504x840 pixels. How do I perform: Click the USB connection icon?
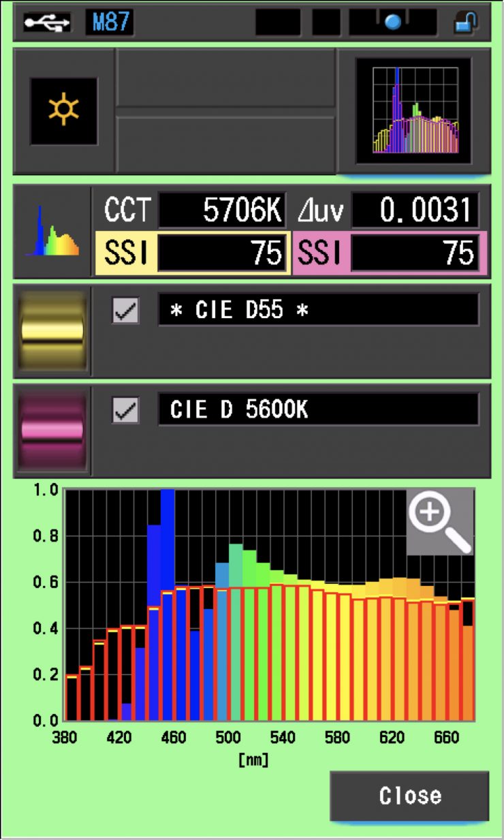(47, 22)
